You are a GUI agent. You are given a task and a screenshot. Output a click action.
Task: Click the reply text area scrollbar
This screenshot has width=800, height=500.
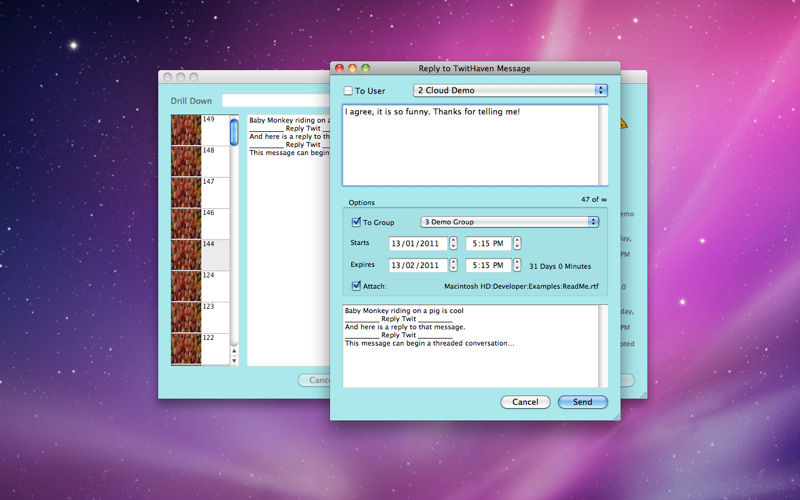pyautogui.click(x=603, y=145)
